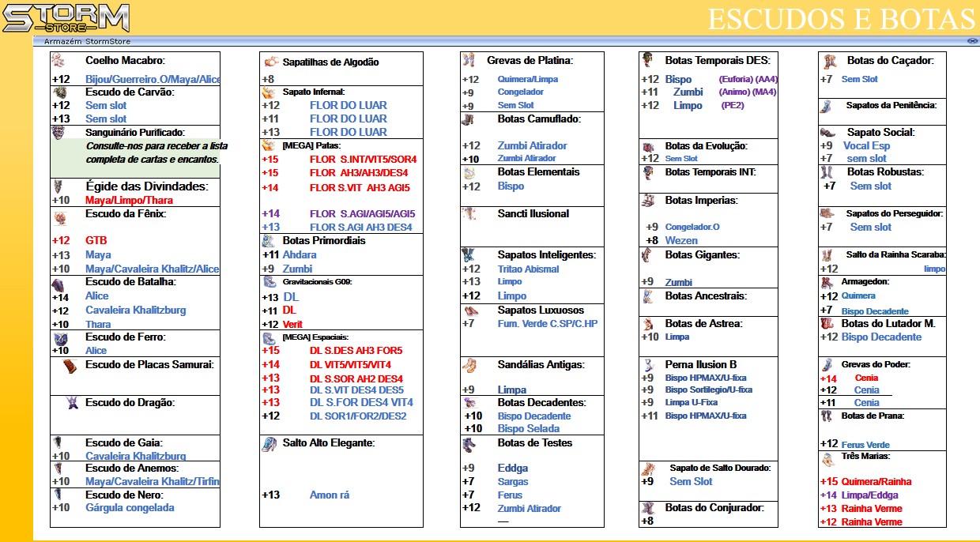980x542 pixels.
Task: Click the Tritao Abismal entry
Action: tap(528, 269)
